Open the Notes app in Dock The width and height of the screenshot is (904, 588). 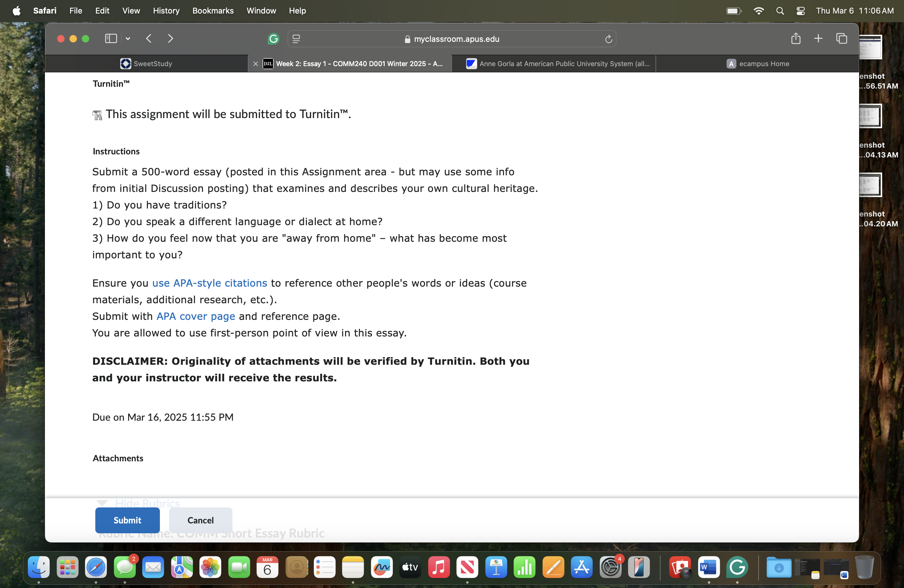click(x=353, y=567)
